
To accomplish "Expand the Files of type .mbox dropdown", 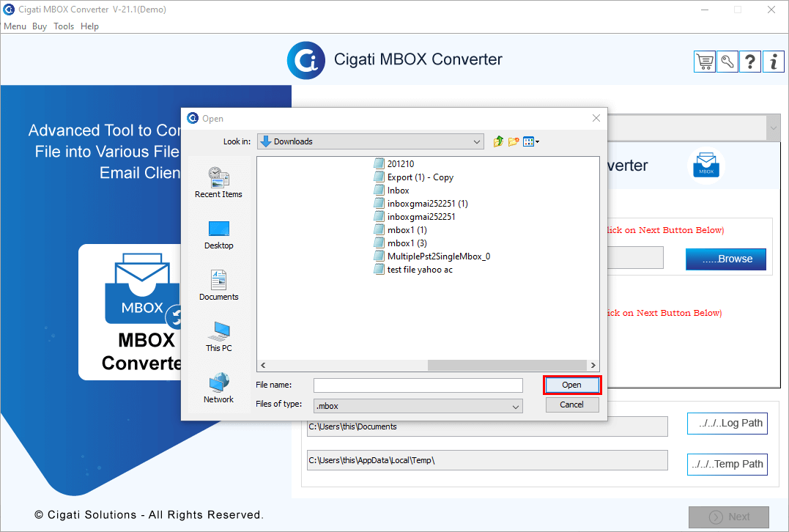I will (x=515, y=406).
